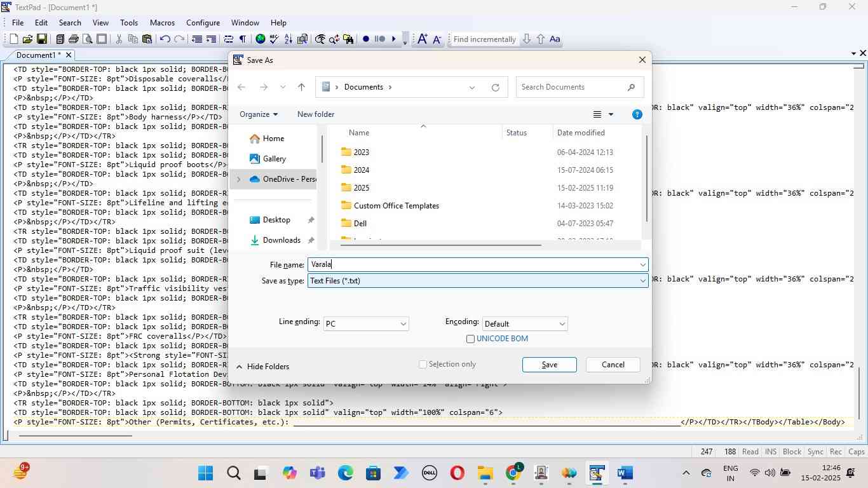
Task: Click the Record macro dot icon
Action: (x=366, y=39)
